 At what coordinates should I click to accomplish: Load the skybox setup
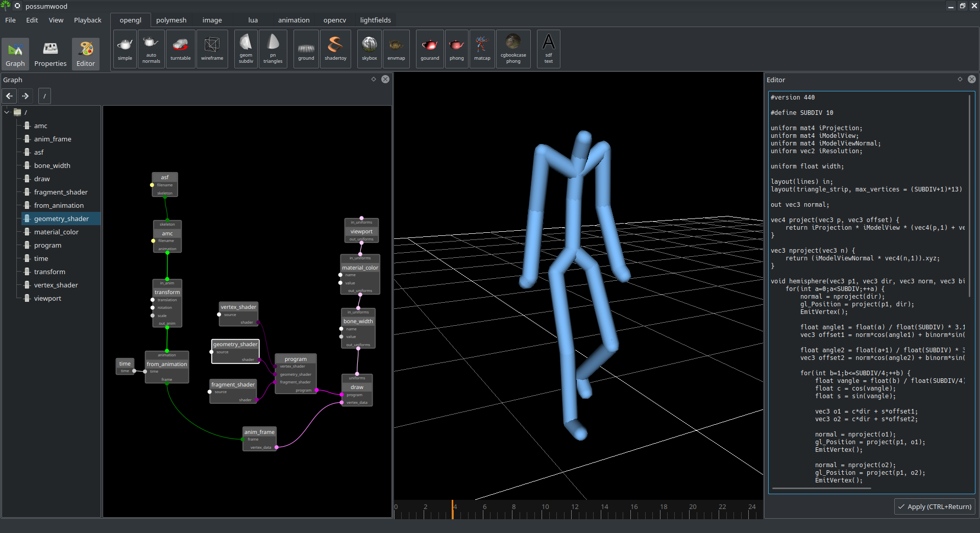[x=370, y=49]
